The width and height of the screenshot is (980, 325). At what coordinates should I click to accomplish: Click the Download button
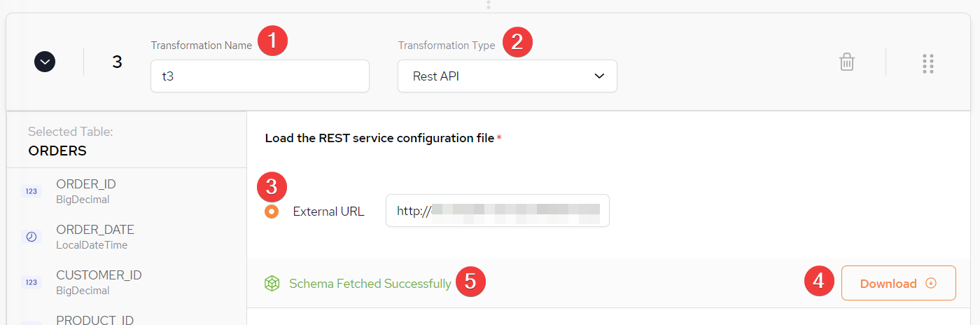(x=899, y=283)
